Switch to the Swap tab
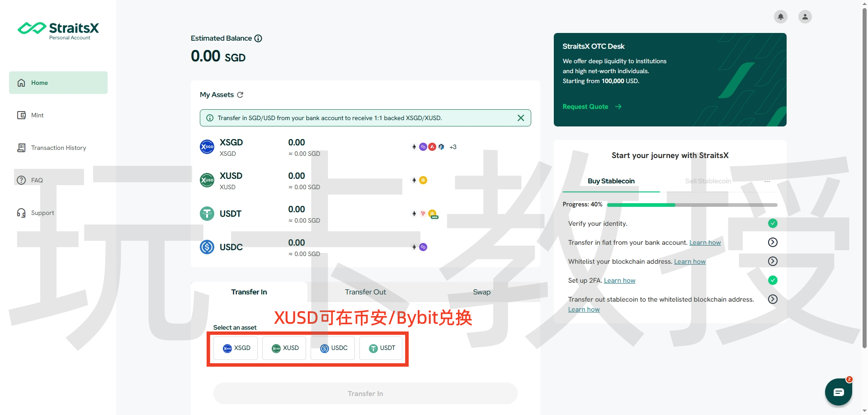The image size is (868, 415). tap(481, 292)
